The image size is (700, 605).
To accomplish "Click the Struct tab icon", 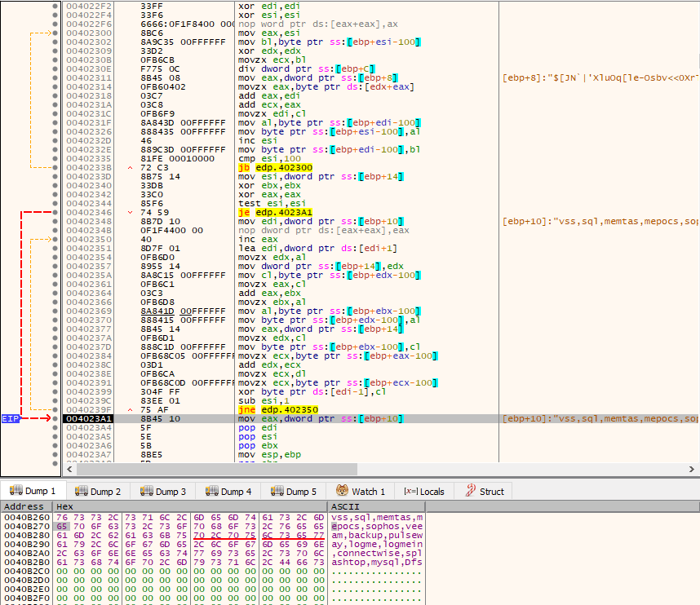I will pyautogui.click(x=470, y=490).
